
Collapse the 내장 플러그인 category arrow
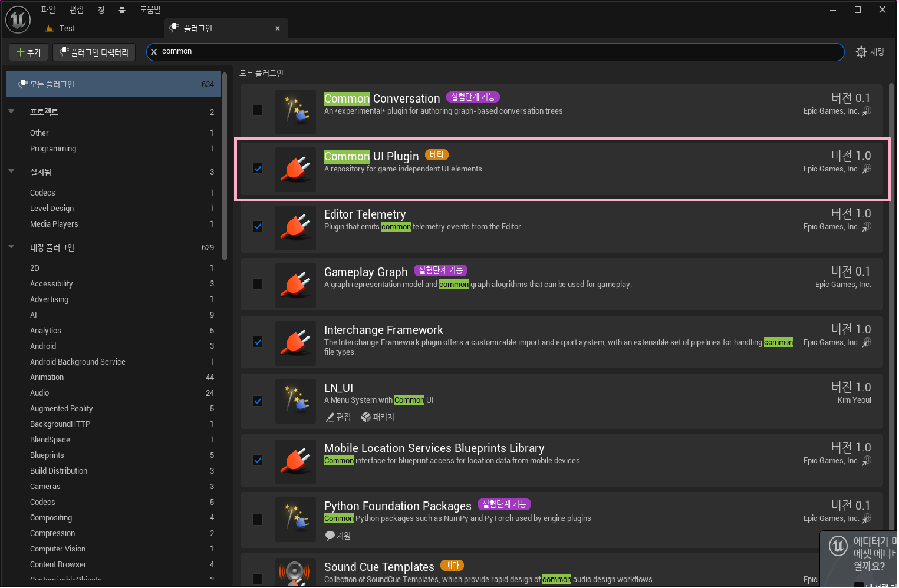click(11, 247)
